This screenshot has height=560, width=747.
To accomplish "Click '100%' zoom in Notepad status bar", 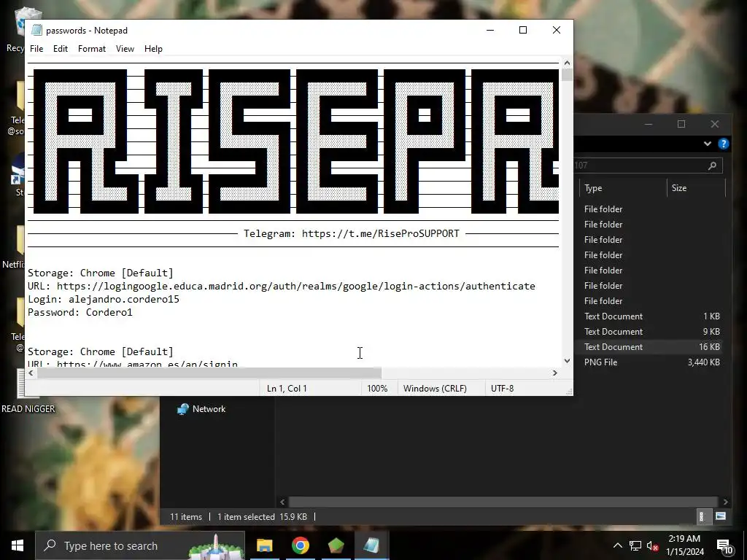I will point(377,388).
